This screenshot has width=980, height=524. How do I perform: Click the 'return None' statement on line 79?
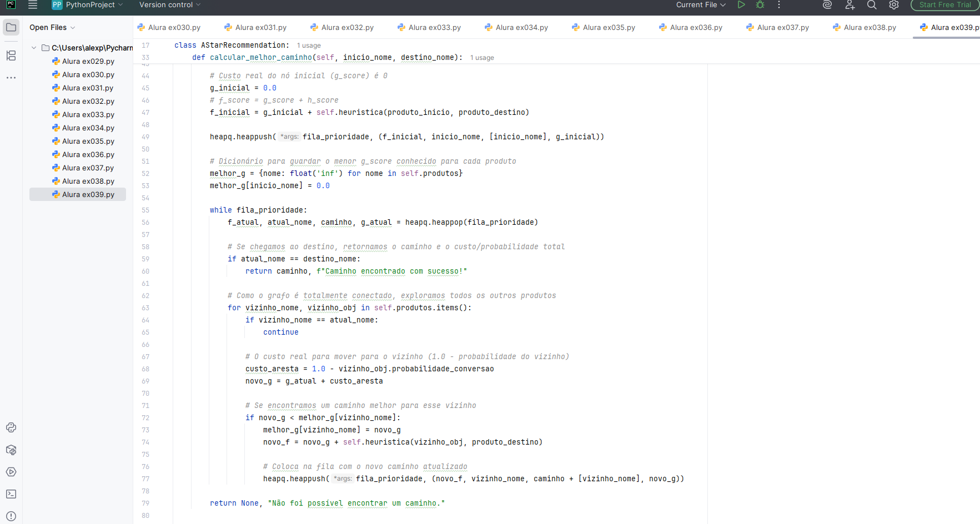coord(234,503)
